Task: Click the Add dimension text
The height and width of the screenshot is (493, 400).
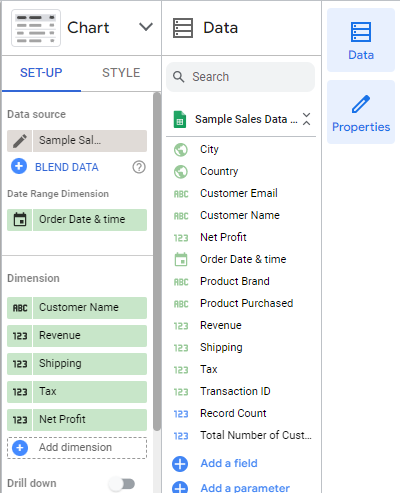Action: (75, 447)
